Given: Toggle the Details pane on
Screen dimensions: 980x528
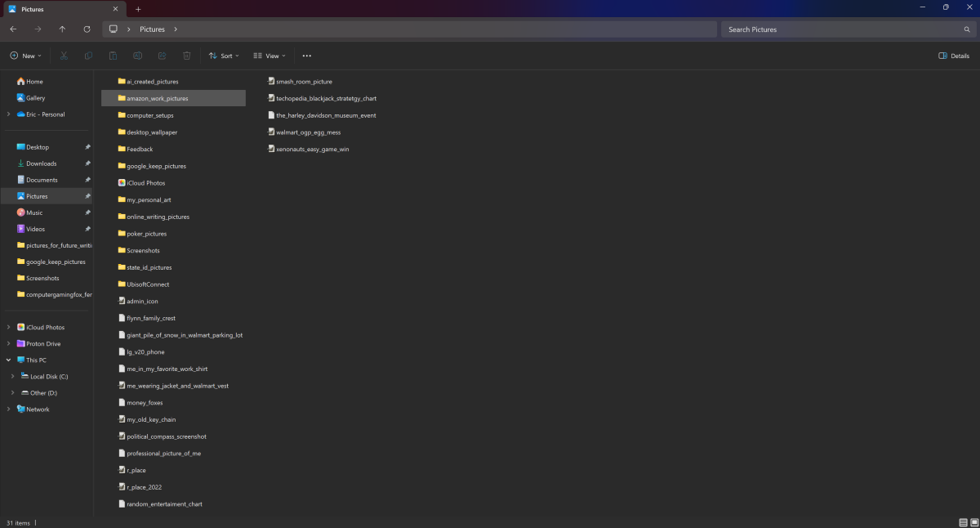Looking at the screenshot, I should pyautogui.click(x=954, y=56).
